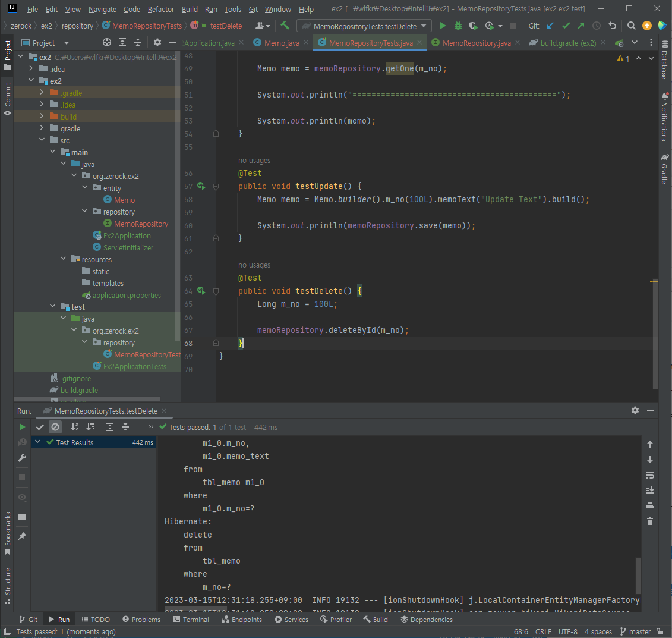672x638 pixels.
Task: Click the rollback undo icon
Action: point(612,26)
